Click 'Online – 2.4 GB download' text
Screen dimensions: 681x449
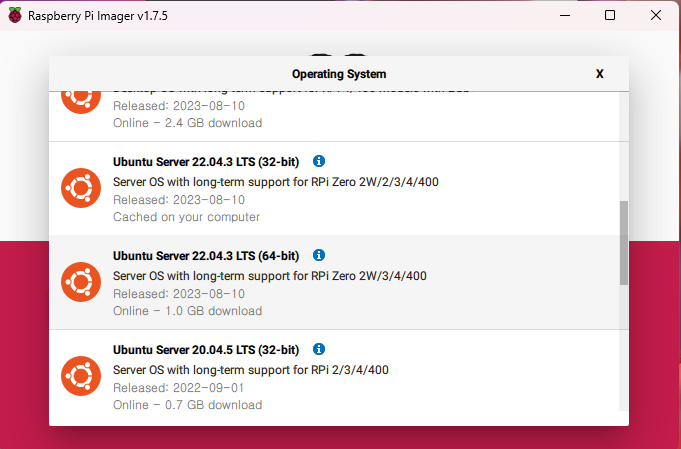(x=188, y=123)
